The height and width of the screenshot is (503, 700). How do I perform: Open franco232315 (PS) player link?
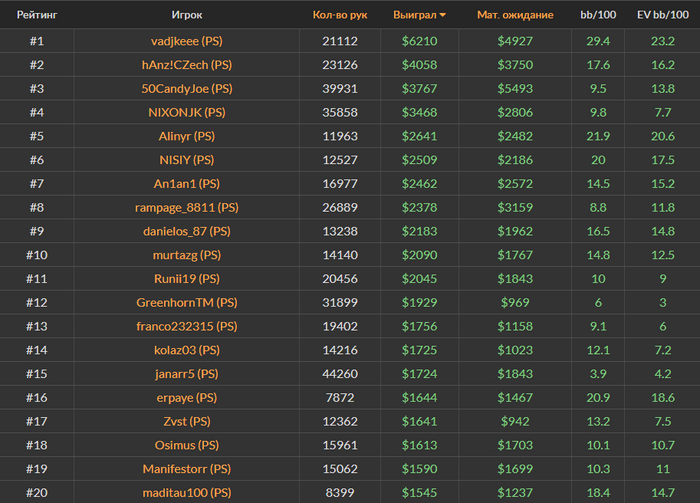click(x=186, y=326)
